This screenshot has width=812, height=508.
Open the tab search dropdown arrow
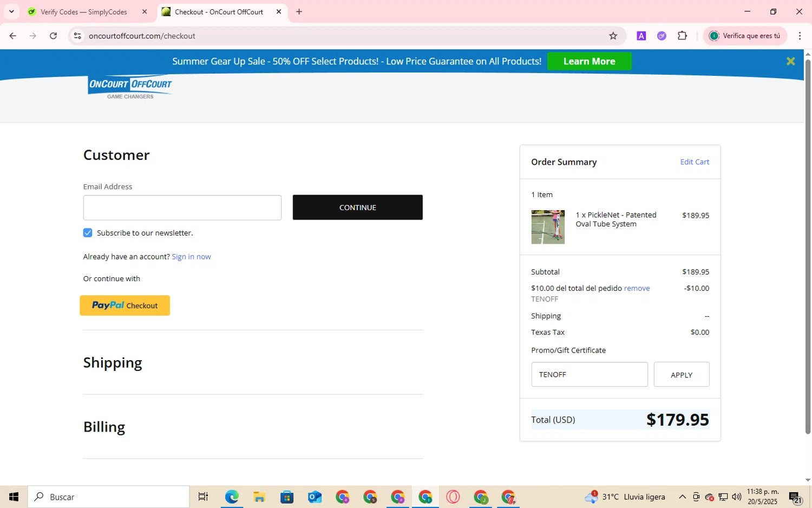(x=11, y=11)
